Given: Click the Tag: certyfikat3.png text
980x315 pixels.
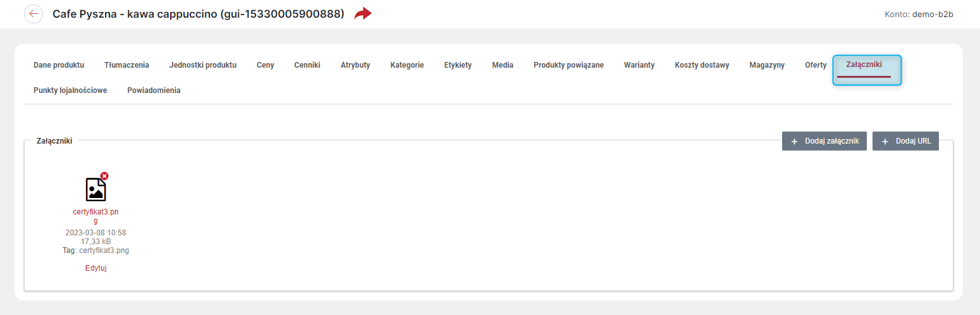Looking at the screenshot, I should pyautogui.click(x=95, y=250).
